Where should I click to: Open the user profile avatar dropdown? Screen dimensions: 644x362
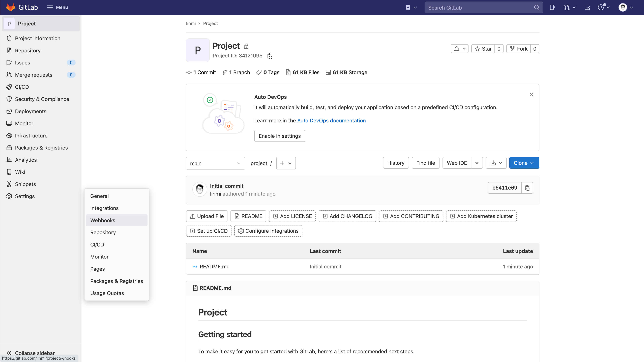(x=626, y=8)
